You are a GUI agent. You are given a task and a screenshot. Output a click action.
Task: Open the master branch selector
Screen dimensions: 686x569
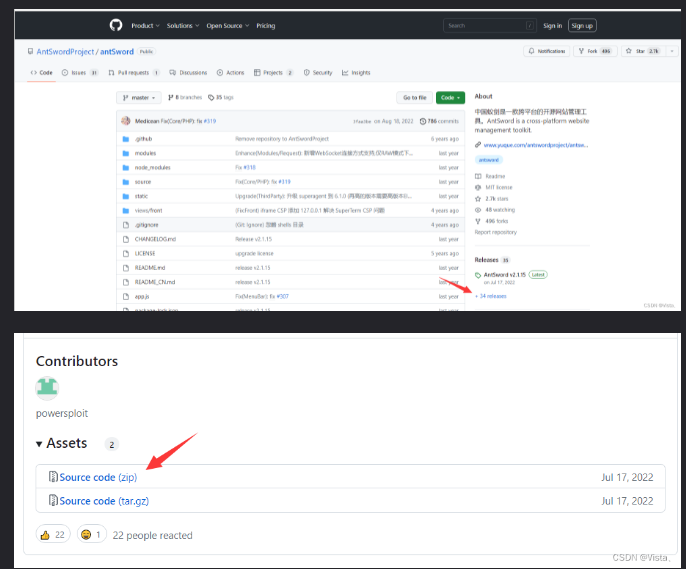139,98
